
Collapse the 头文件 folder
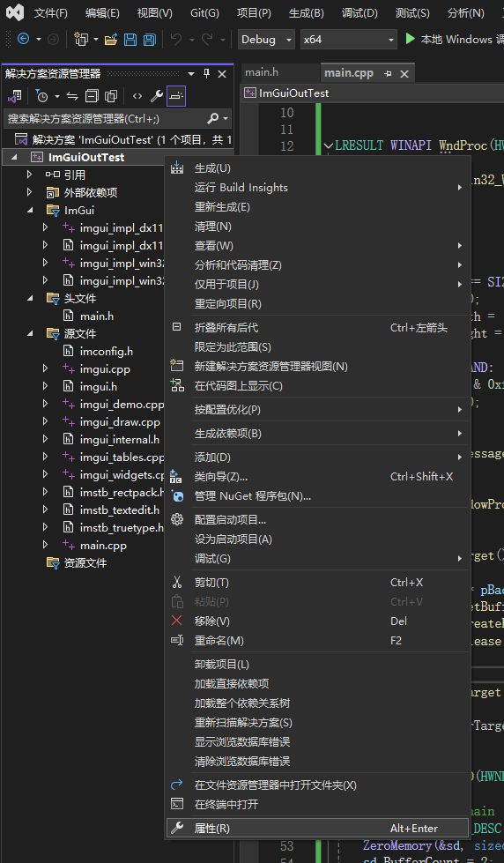pos(30,298)
